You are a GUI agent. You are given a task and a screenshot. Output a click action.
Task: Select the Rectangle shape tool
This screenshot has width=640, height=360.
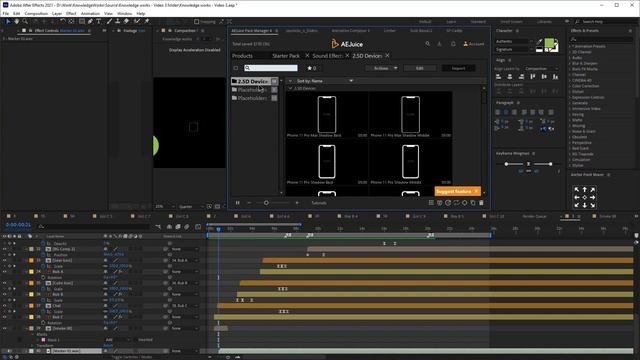pos(82,21)
